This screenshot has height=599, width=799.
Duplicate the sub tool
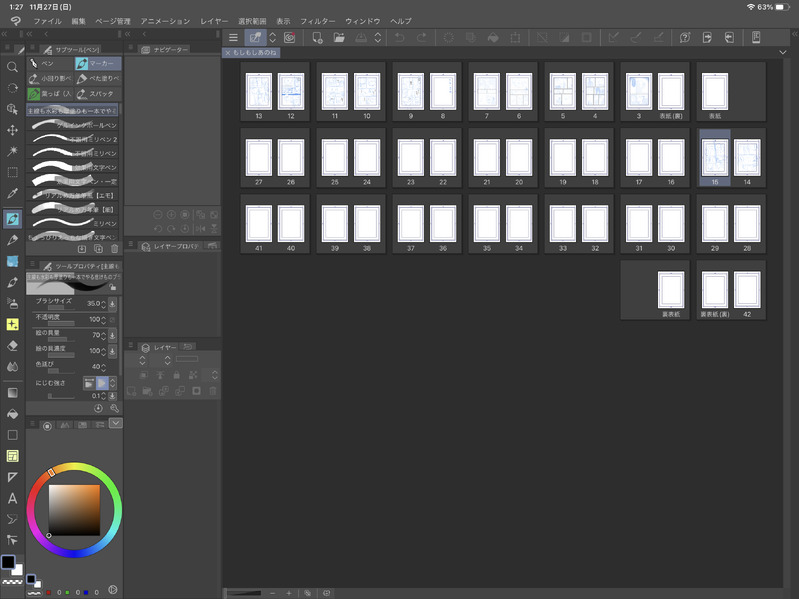click(x=98, y=249)
